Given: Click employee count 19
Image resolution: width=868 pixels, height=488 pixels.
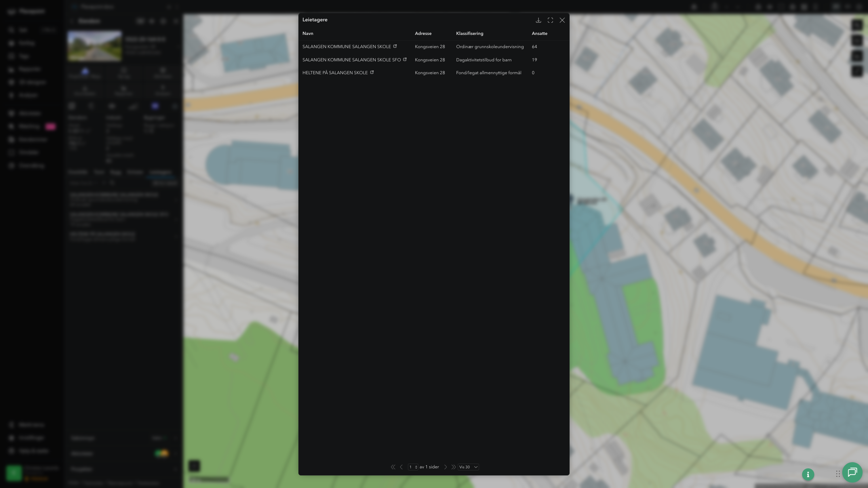Looking at the screenshot, I should tap(534, 60).
